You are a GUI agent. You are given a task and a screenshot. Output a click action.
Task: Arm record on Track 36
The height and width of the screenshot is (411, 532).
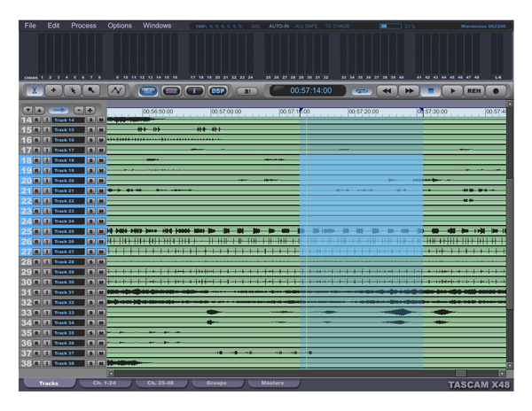point(36,343)
